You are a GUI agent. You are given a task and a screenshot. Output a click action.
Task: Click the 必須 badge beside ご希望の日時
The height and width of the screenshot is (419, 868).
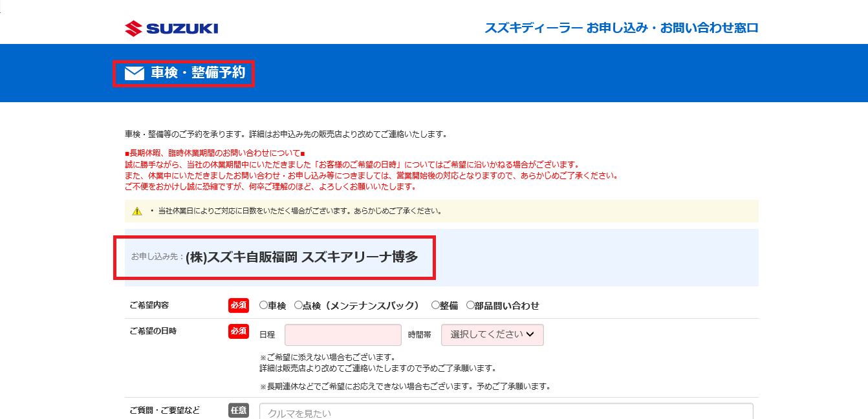click(x=238, y=331)
